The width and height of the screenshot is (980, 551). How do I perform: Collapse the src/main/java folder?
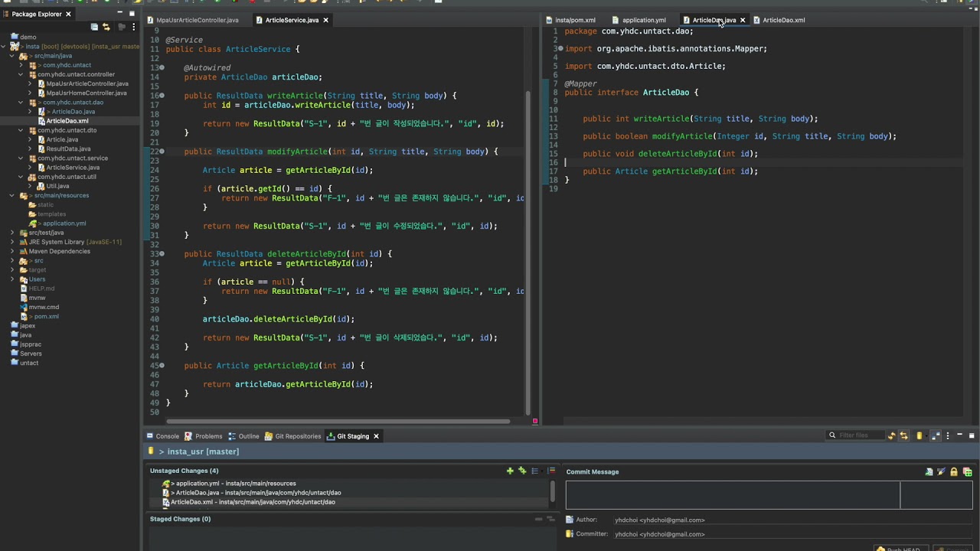pyautogui.click(x=12, y=56)
